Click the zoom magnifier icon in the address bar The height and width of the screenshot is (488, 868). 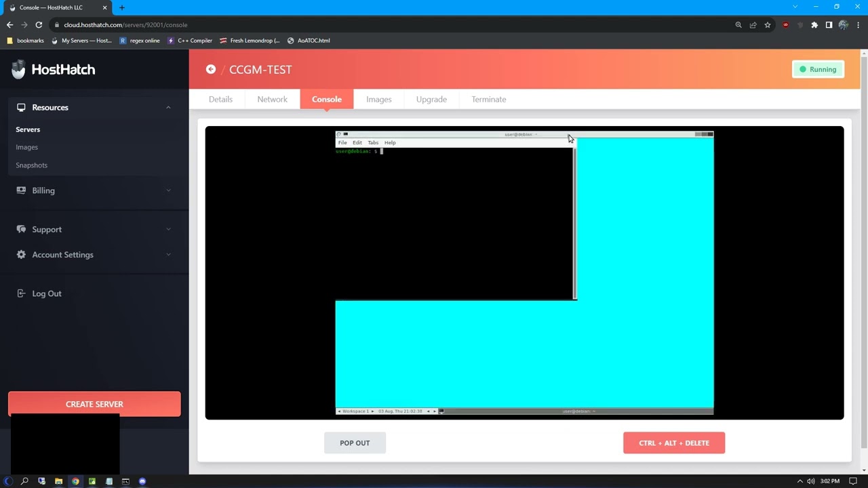tap(738, 25)
